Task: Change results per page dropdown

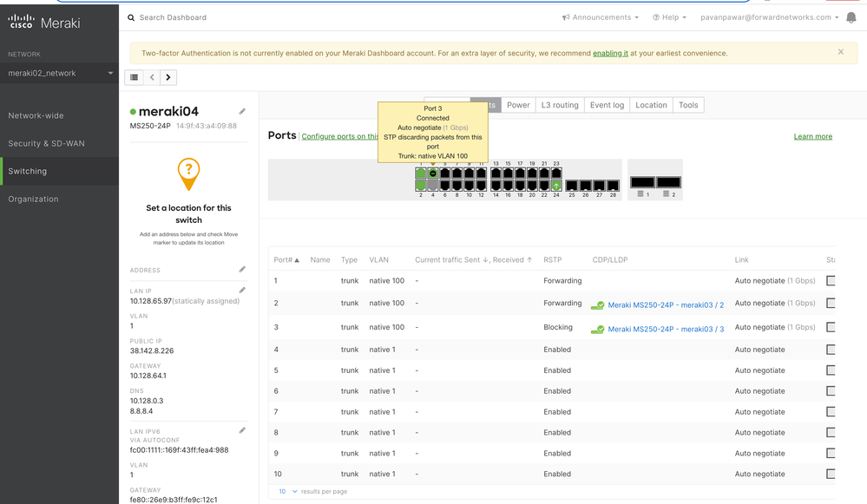Action: pyautogui.click(x=287, y=492)
